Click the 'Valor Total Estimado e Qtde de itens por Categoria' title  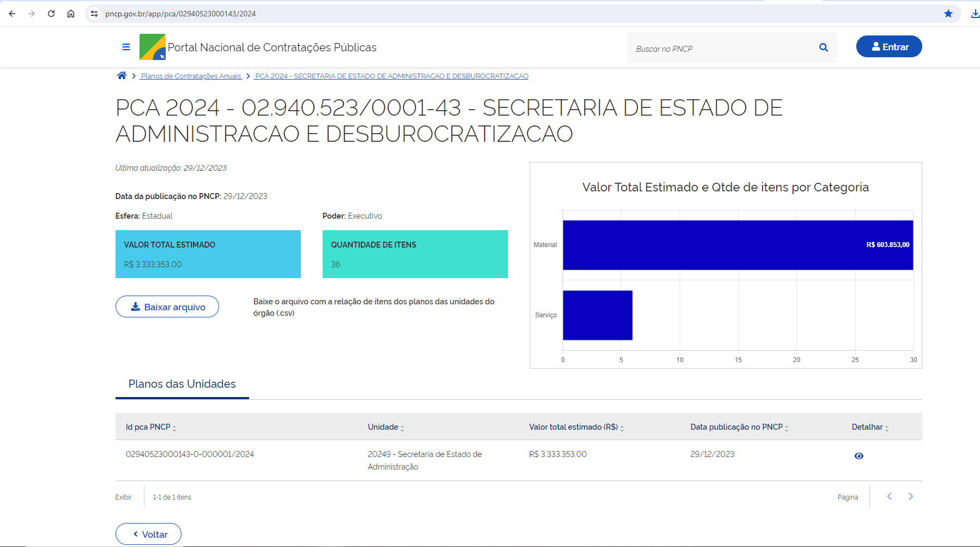click(725, 187)
